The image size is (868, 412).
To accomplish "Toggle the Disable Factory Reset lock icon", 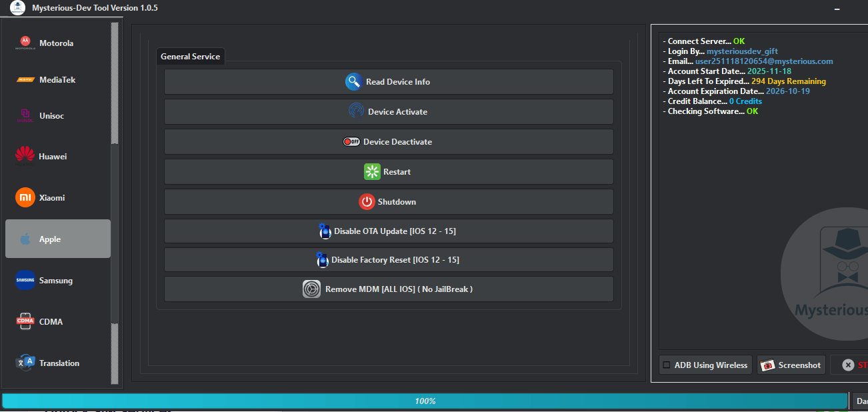I will point(323,260).
